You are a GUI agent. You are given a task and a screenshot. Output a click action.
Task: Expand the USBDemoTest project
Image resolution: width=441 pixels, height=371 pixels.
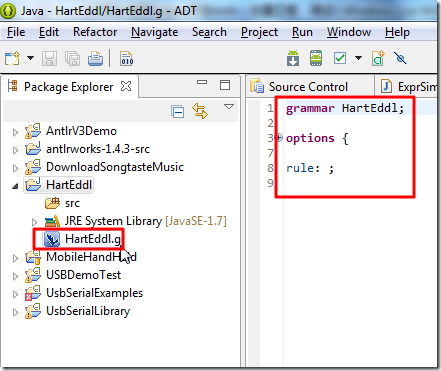tap(15, 276)
